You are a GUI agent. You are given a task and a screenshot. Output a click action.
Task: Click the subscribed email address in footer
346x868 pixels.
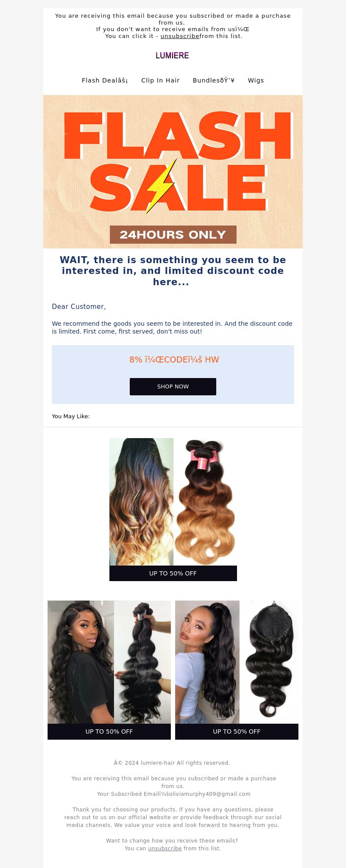(206, 794)
